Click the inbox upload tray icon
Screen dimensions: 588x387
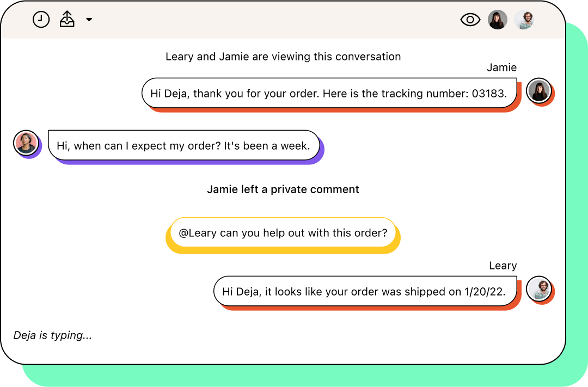(67, 19)
